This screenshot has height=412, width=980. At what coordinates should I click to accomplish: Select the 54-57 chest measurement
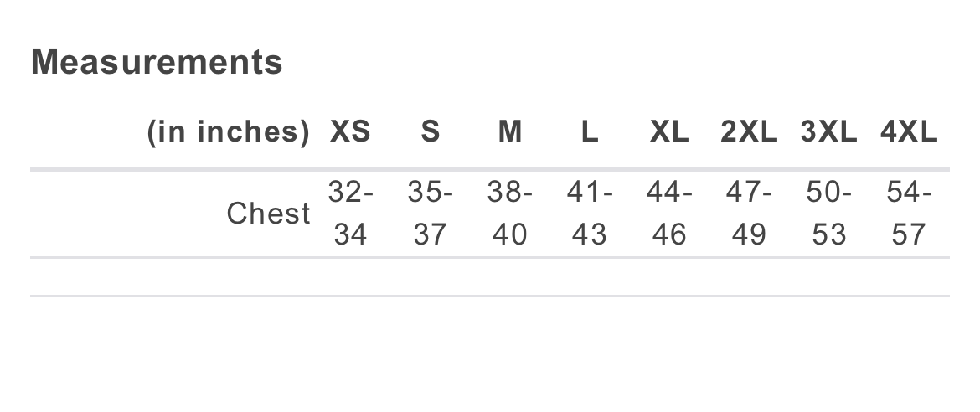[909, 214]
